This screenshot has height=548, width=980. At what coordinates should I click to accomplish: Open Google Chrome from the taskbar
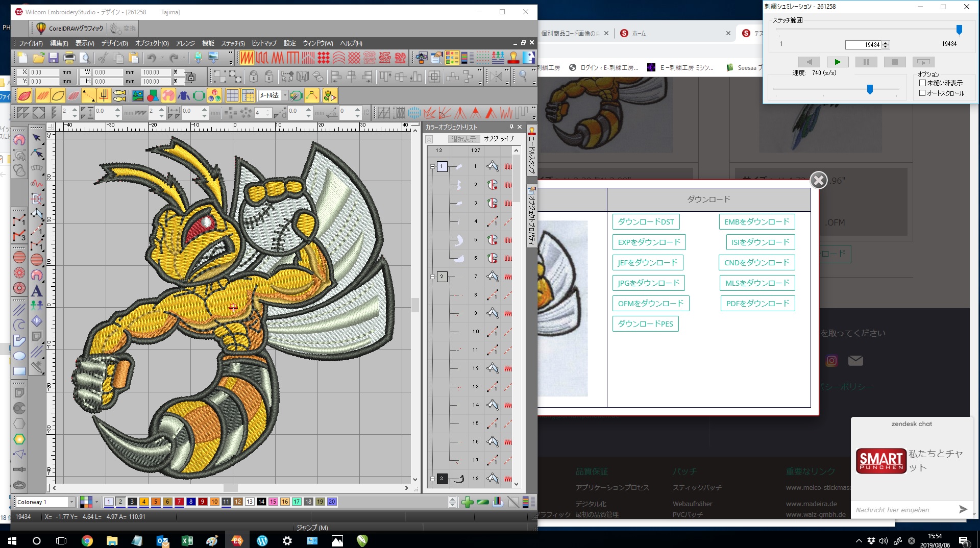87,540
